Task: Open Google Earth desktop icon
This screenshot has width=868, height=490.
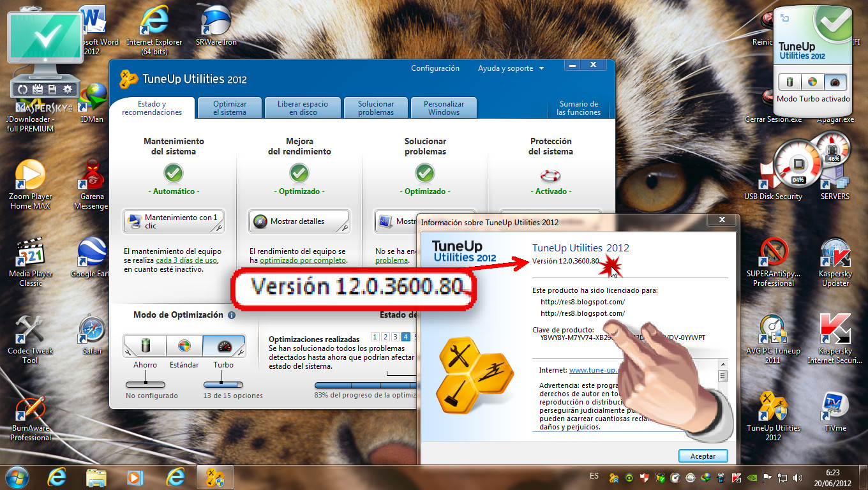Action: (91, 258)
